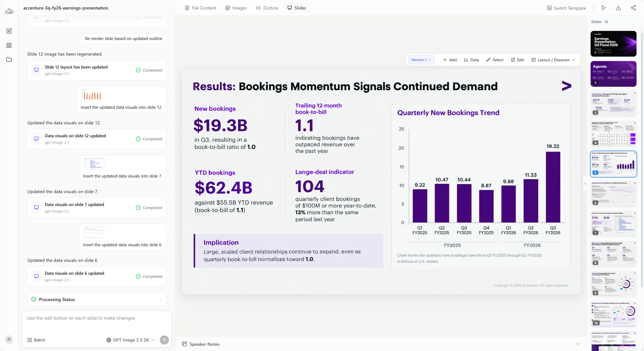Play the slideshow presentation

604,8
